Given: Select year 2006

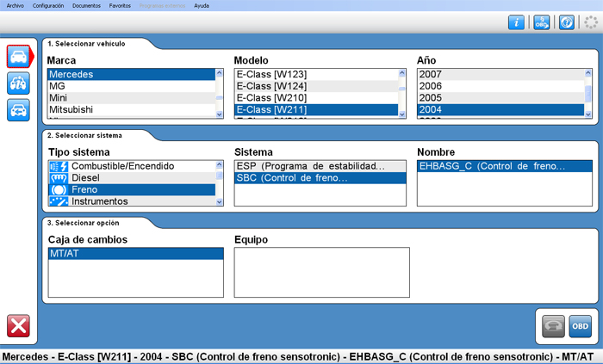Looking at the screenshot, I should [x=500, y=86].
